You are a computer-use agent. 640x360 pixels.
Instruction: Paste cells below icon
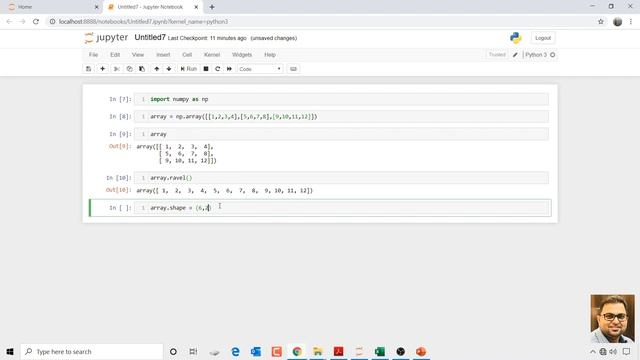pos(142,69)
